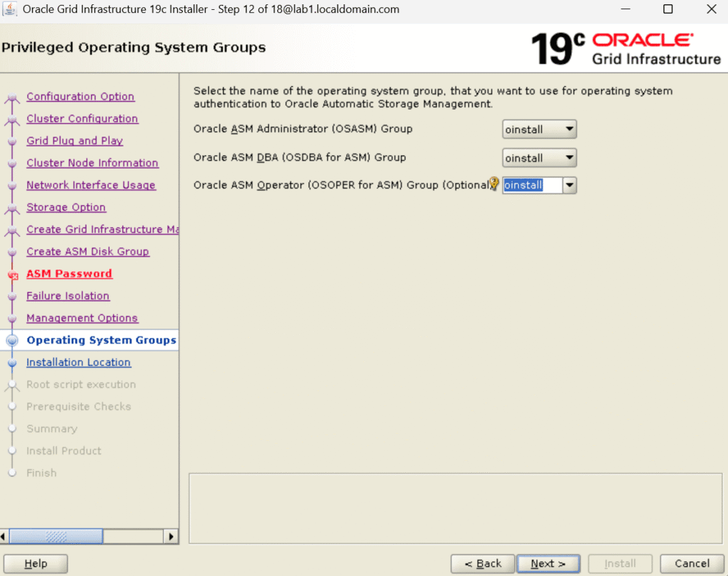
Task: Click the step bullet icon for Network Interface Usage
Action: pos(12,186)
